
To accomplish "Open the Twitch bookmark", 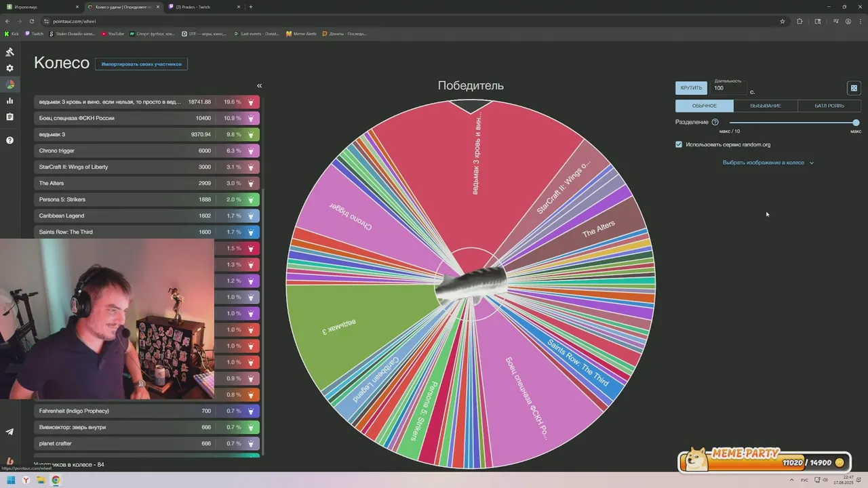I will tap(34, 33).
